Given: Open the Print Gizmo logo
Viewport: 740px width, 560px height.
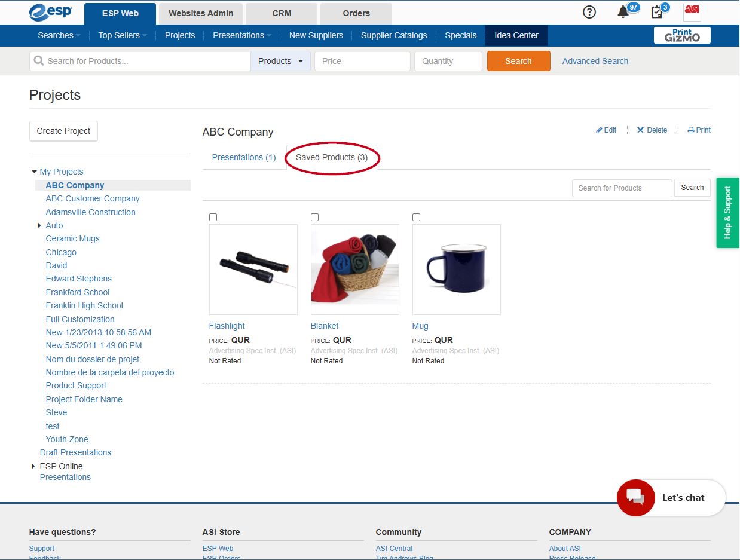Looking at the screenshot, I should [682, 35].
